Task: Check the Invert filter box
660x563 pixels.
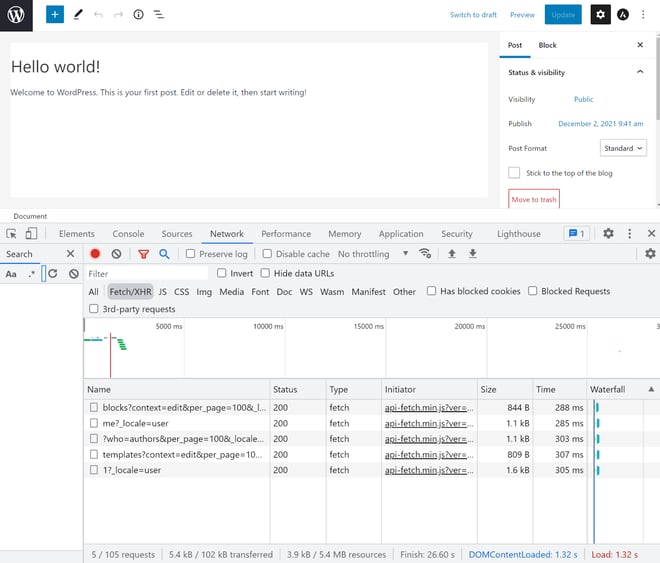Action: [221, 273]
